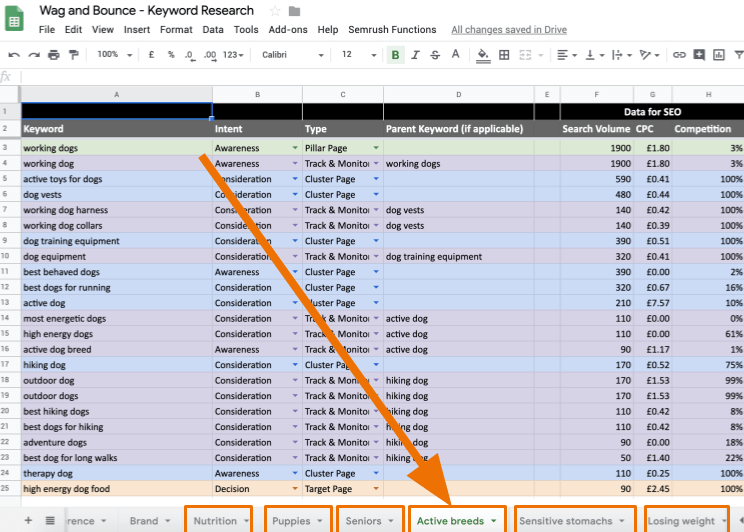Click the merge cells icon

[525, 55]
